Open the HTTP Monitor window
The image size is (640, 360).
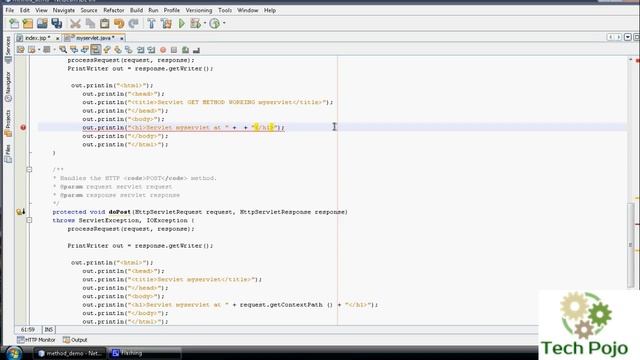click(x=36, y=340)
